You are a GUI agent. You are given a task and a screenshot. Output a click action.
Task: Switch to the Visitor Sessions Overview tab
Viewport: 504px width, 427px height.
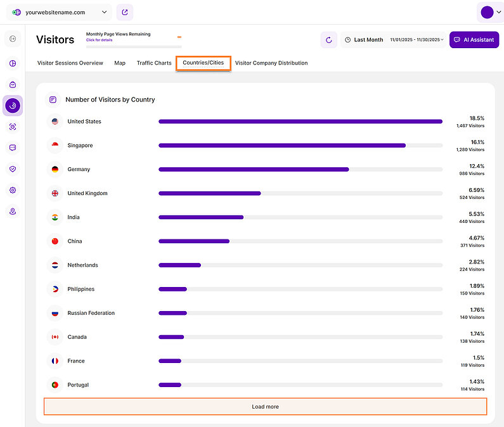pyautogui.click(x=70, y=63)
